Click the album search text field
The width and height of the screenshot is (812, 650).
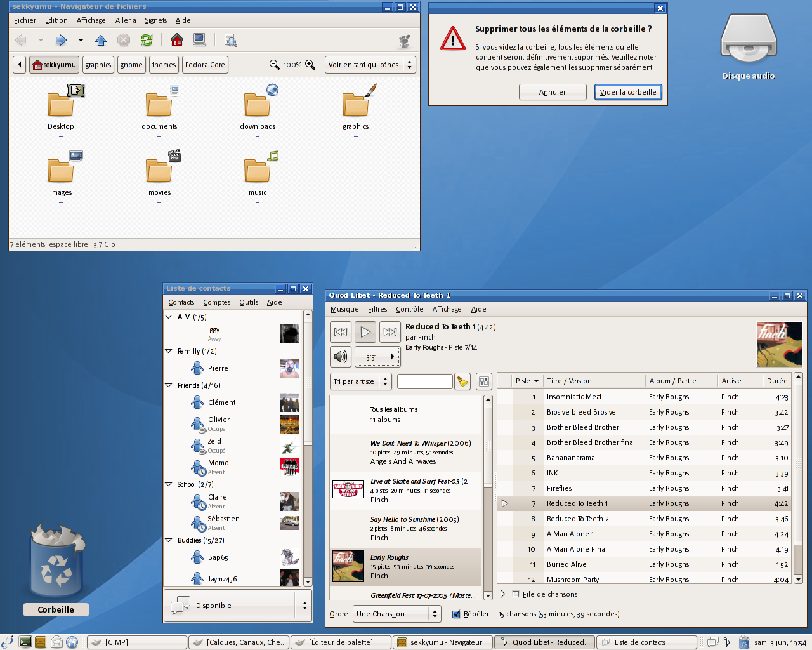coord(425,381)
